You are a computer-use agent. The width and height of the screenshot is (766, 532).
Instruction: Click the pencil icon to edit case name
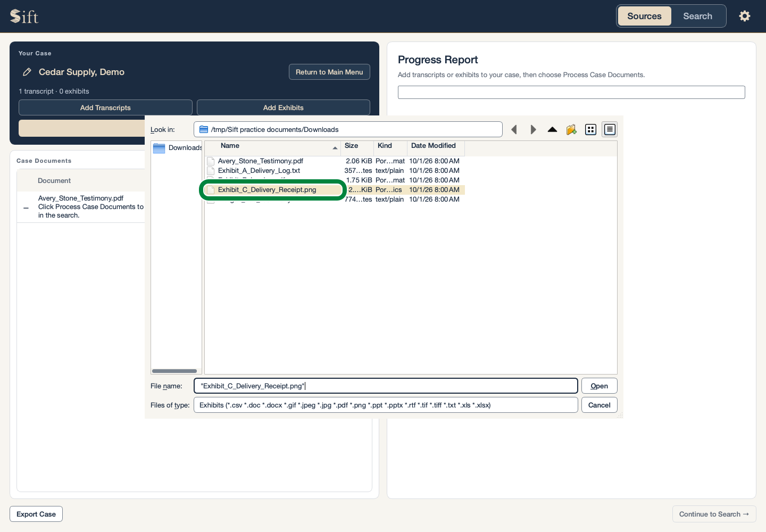tap(27, 72)
